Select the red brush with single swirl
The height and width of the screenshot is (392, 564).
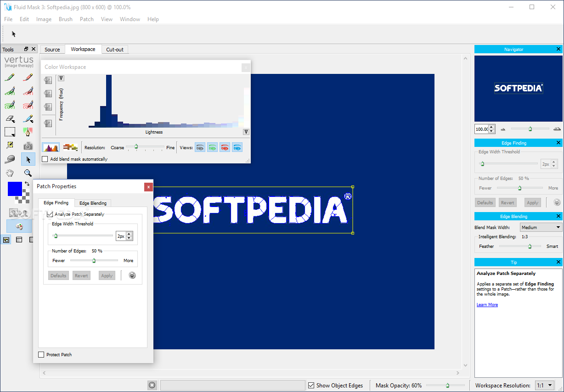point(28,91)
